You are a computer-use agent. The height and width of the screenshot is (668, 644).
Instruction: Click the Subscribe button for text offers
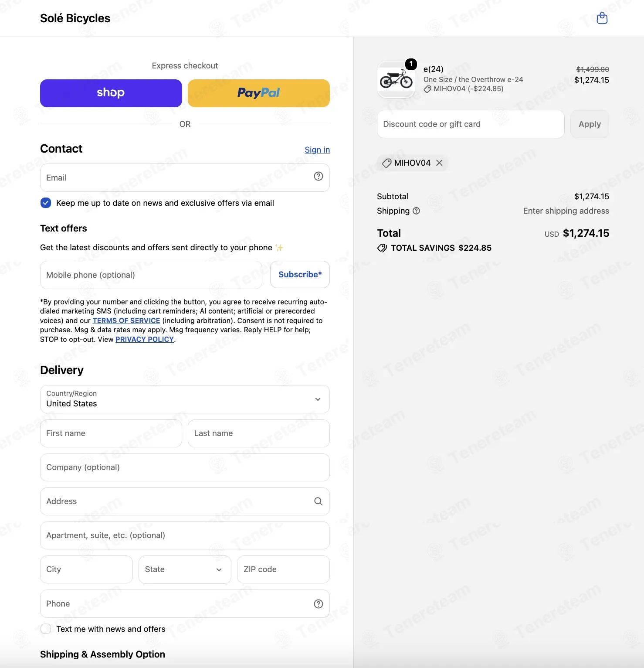pyautogui.click(x=300, y=275)
